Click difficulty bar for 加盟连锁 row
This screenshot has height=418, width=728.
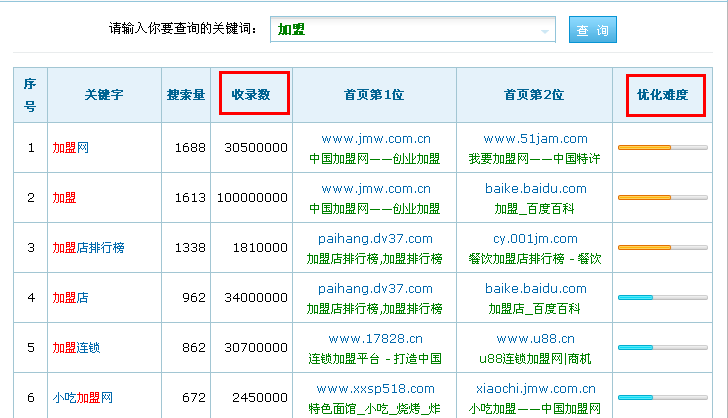tap(662, 348)
